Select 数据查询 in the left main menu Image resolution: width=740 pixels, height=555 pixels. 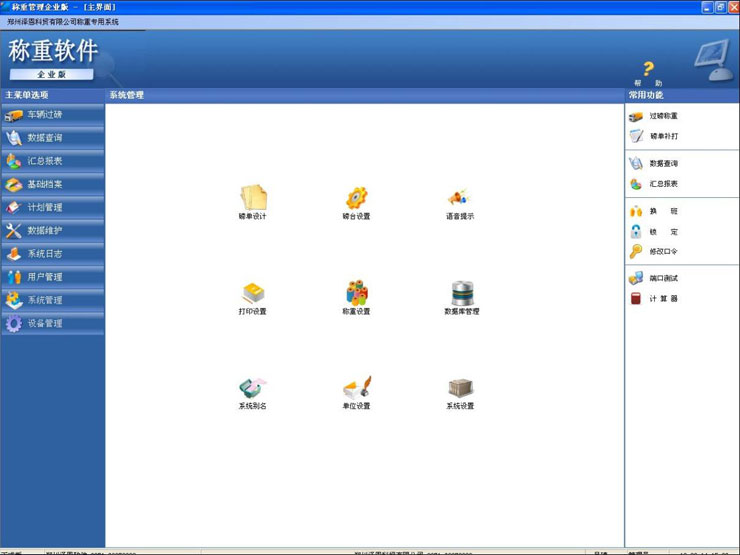click(52, 138)
